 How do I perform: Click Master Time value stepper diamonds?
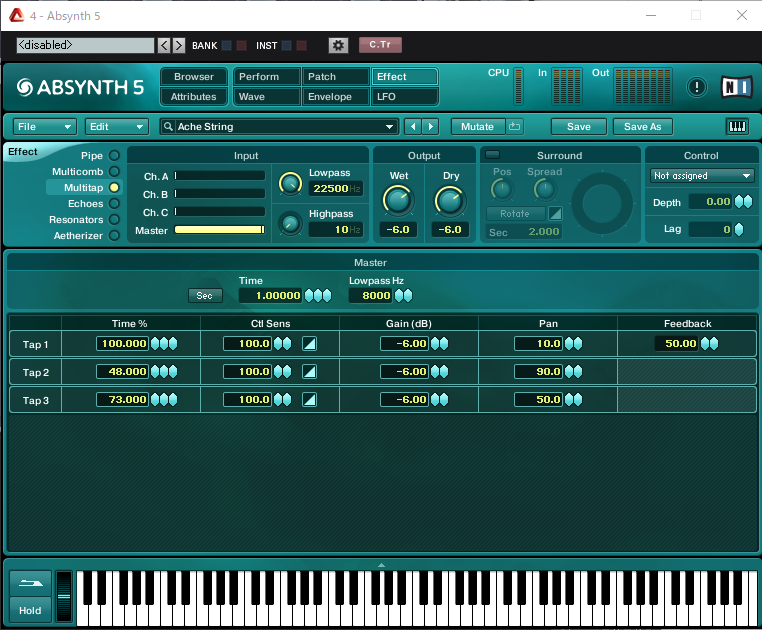point(318,295)
